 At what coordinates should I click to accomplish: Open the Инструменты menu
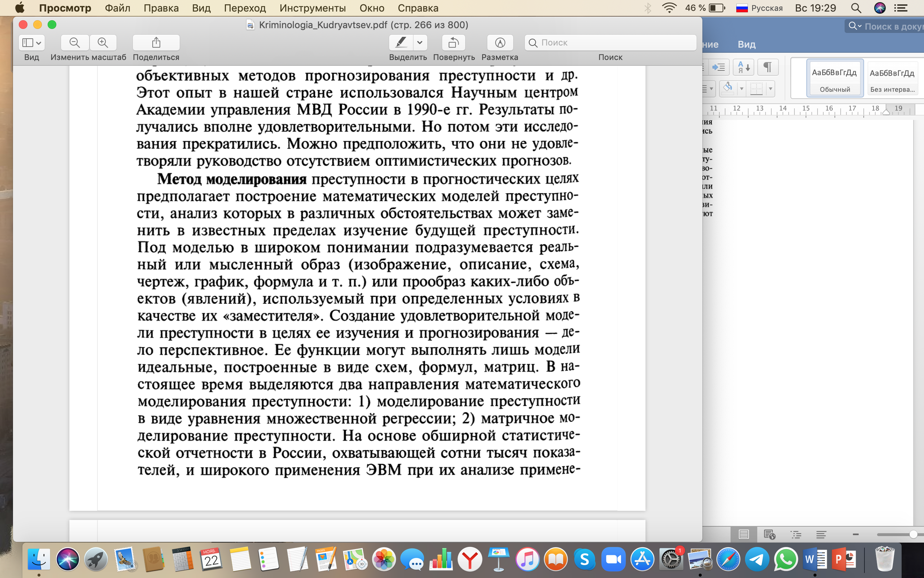[312, 8]
